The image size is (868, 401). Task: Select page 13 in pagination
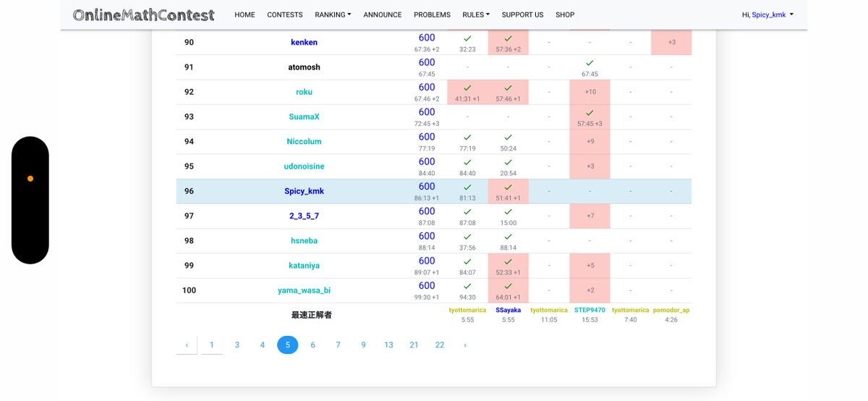click(x=388, y=345)
